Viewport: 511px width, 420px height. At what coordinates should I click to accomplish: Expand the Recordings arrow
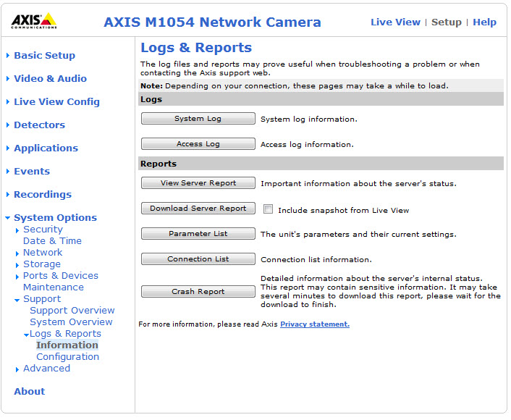pyautogui.click(x=8, y=195)
